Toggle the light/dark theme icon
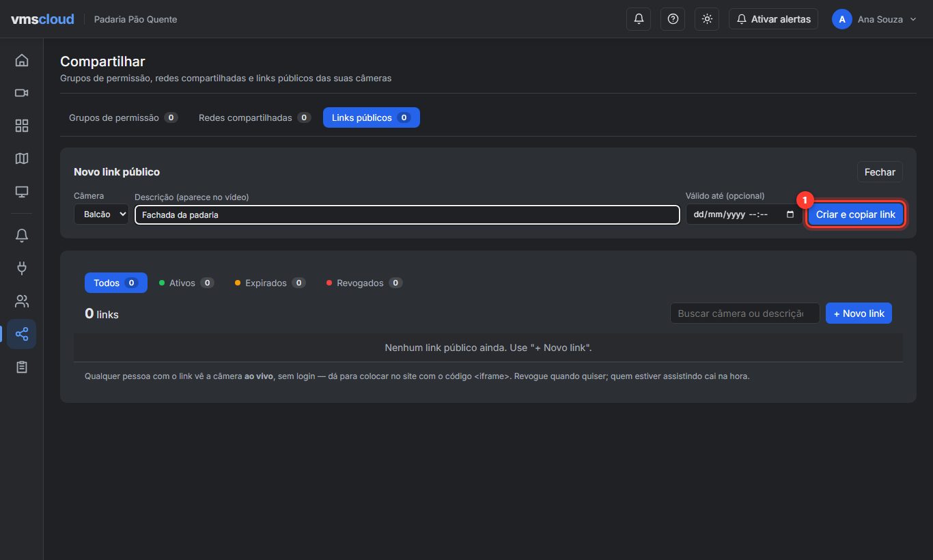The height and width of the screenshot is (560, 933). click(x=707, y=19)
